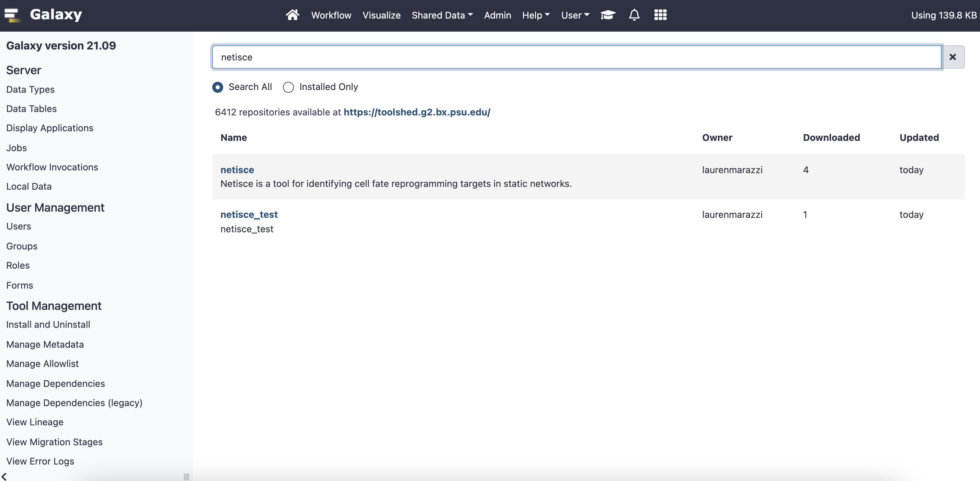
Task: Open the toolshed.g2.bx.psu.edu link
Action: 417,112
